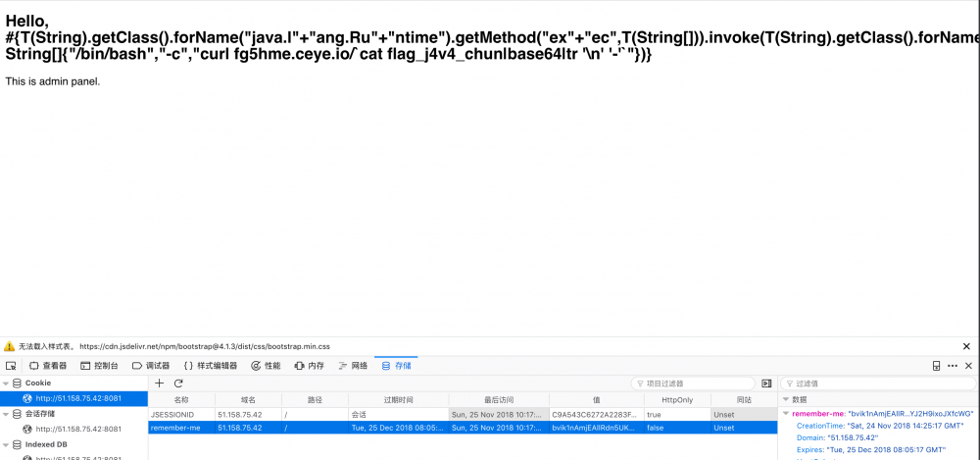980x460 pixels.
Task: Click the domain cell in JSESSIONID row
Action: pyautogui.click(x=248, y=414)
